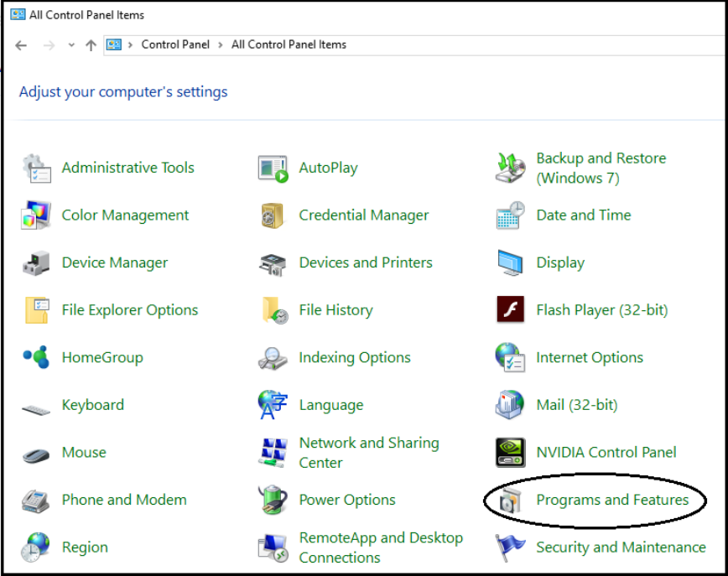Expand the recent locations dropdown arrow

point(71,45)
